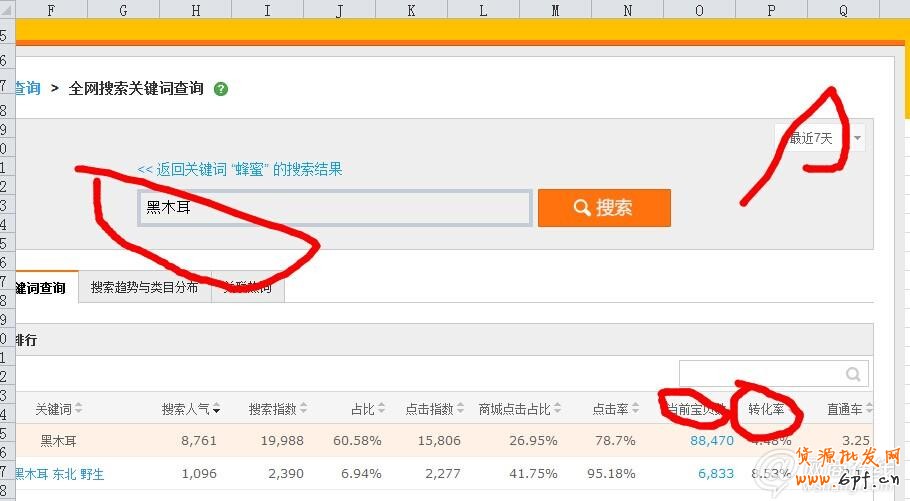Viewport: 910px width, 501px height.
Task: Click the sort arrows beside 点击指数 header
Action: 461,409
